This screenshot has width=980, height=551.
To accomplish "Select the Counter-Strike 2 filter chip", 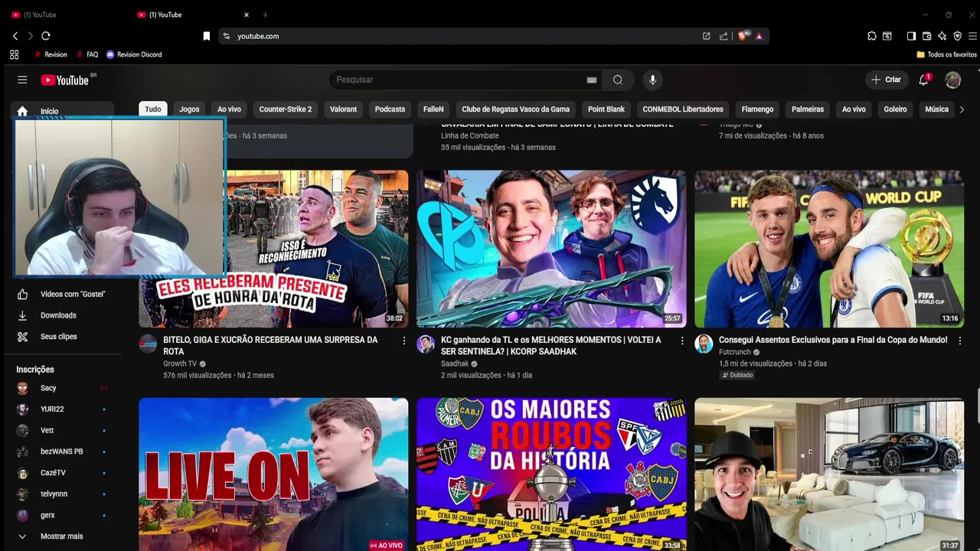I will pyautogui.click(x=286, y=109).
